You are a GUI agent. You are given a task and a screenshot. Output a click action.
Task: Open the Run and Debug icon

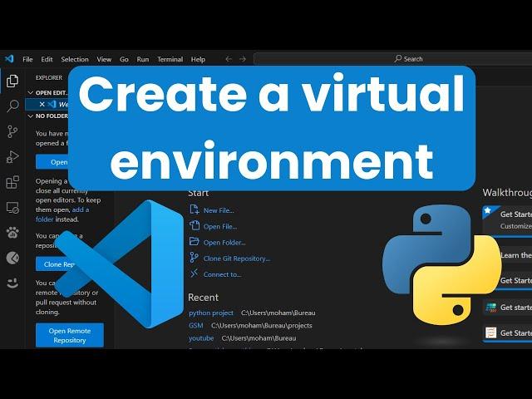tap(12, 157)
